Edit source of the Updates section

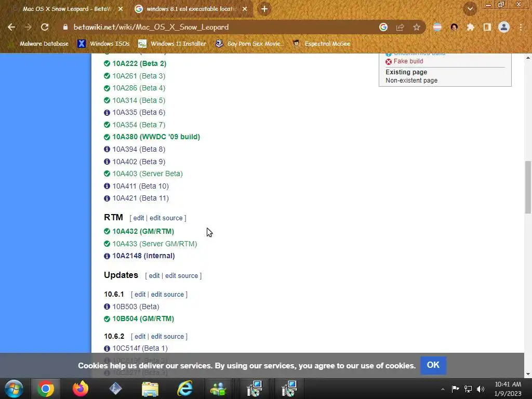coord(181,275)
